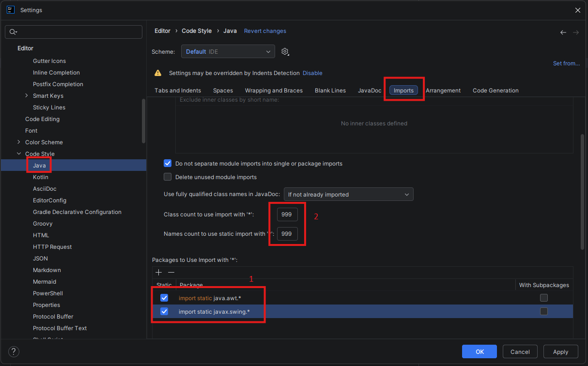Open fully qualified class names dropdown

coord(348,195)
